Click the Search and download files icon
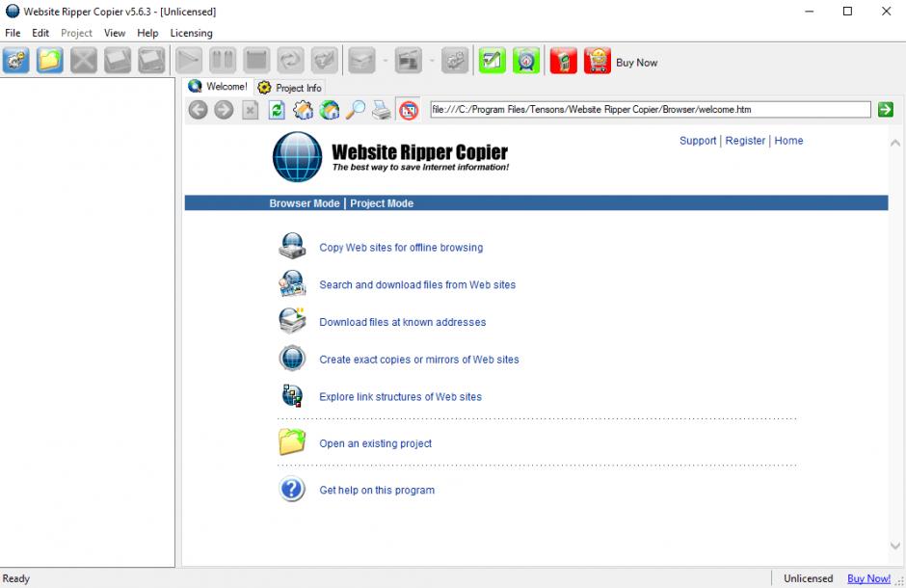Viewport: 906px width, 588px height. (292, 283)
